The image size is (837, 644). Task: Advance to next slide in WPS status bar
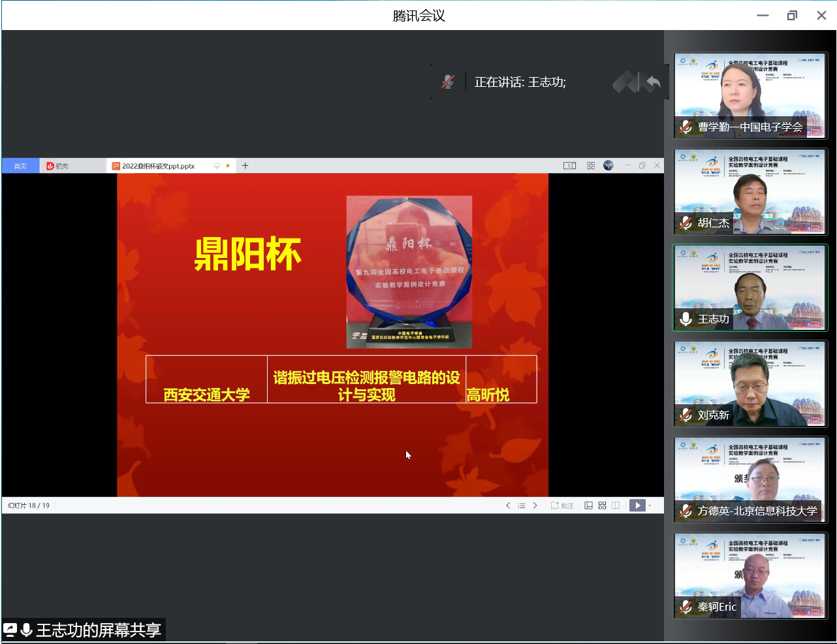[x=535, y=506]
